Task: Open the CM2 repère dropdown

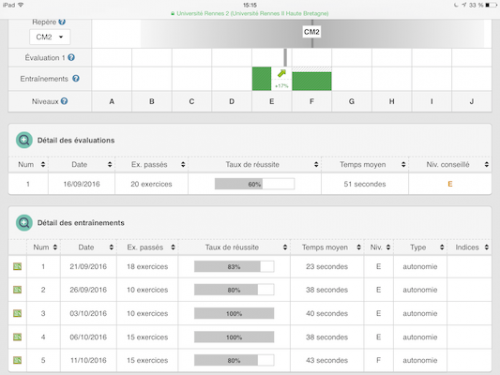Action: [50, 37]
